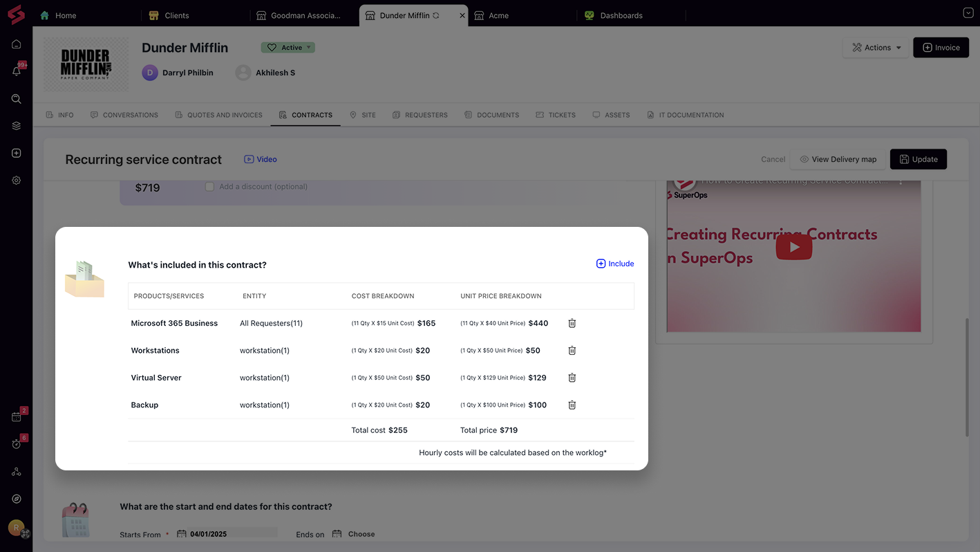Click Darryl Philbin's avatar
The height and width of the screenshot is (552, 980).
(150, 73)
